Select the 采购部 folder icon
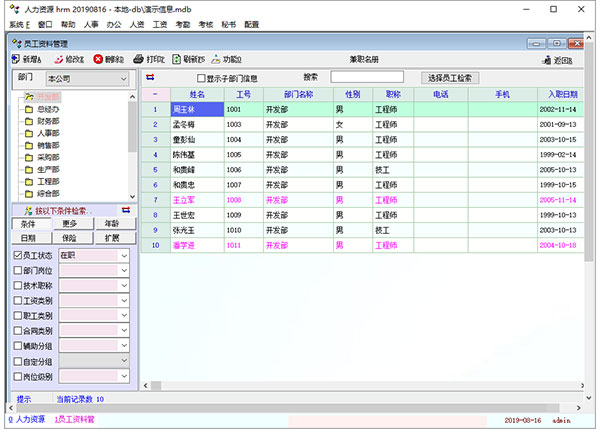 (29, 158)
